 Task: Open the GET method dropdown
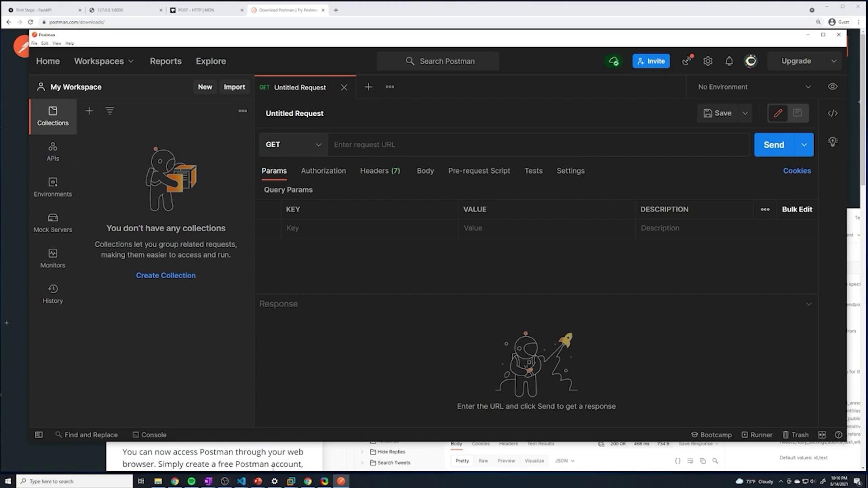[x=293, y=145]
